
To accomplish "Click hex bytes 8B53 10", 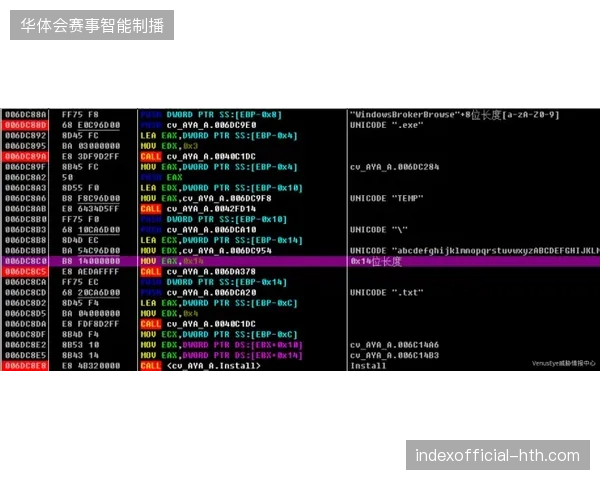I will point(80,345).
